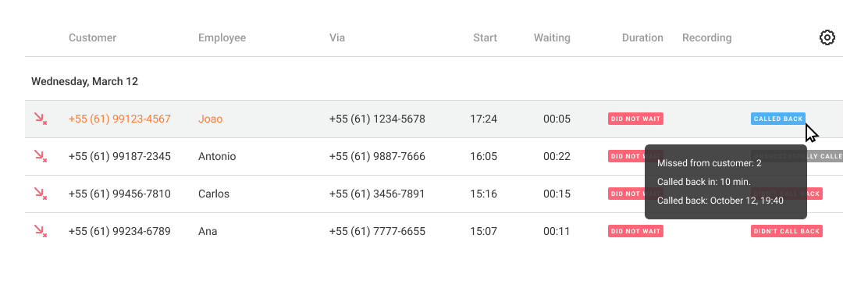Open employee Joao's profile link
This screenshot has width=868, height=281.
(x=210, y=119)
